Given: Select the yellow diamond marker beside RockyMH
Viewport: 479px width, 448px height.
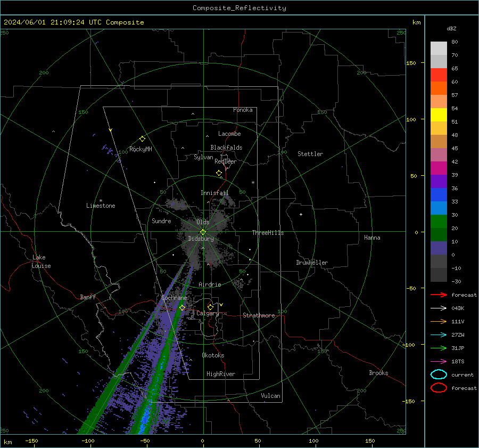Looking at the screenshot, I should coord(142,139).
